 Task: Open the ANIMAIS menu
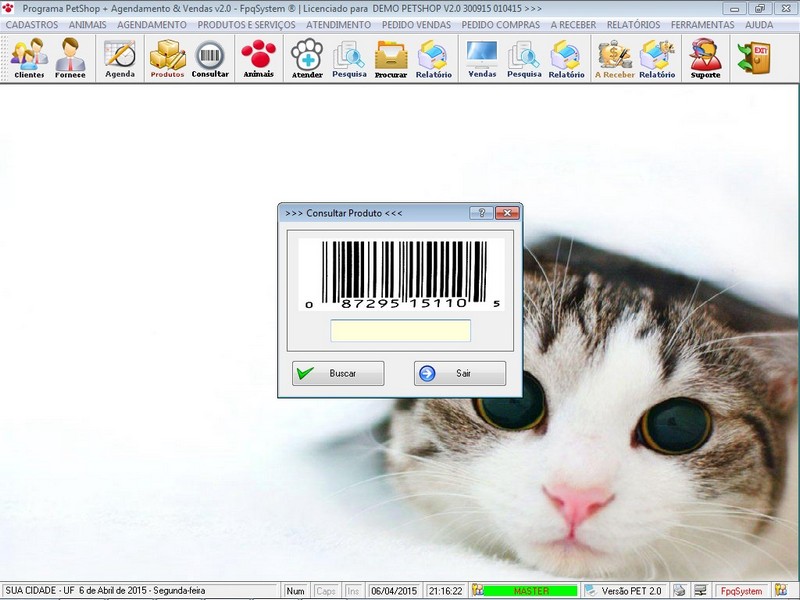pyautogui.click(x=88, y=24)
